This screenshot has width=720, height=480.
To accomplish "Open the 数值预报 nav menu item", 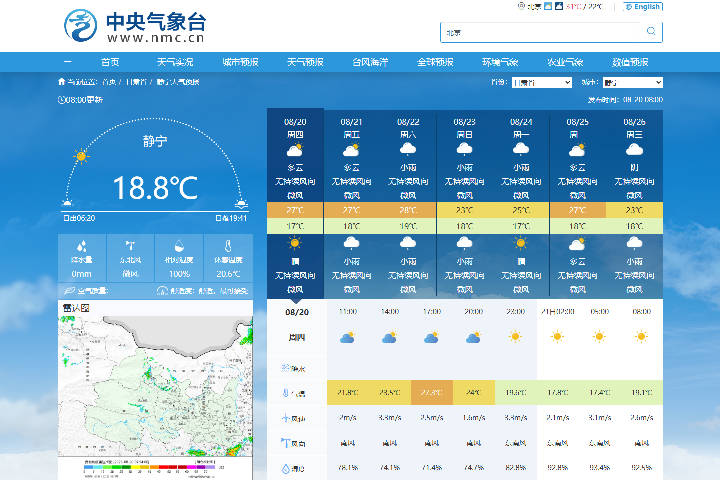I will 630,62.
